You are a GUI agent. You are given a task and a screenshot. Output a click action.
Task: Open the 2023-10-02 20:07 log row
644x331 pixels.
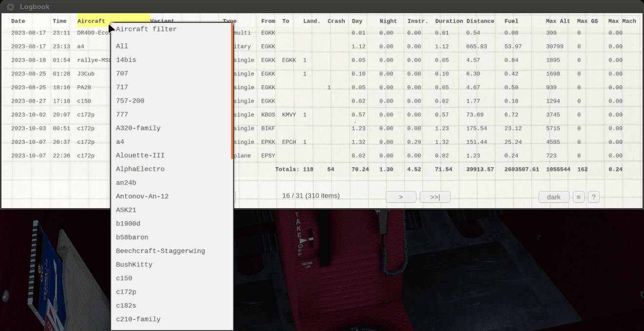322,115
